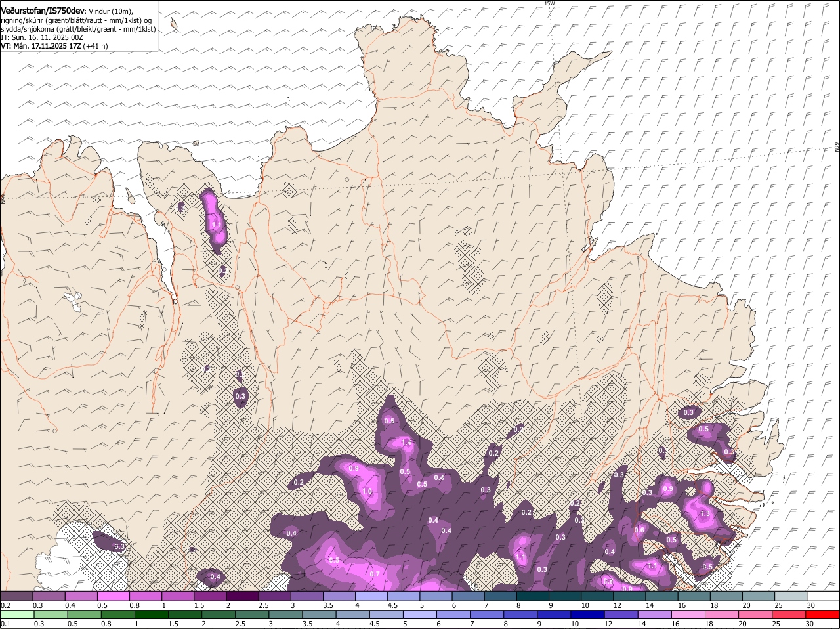Image resolution: width=840 pixels, height=629 pixels.
Task: Pick the 4 grey-blue swatch on lower scale
Action: point(352,615)
